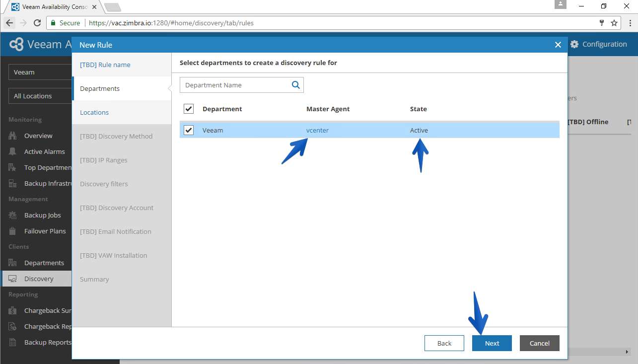Viewport: 638px width, 364px height.
Task: Click the Chargeback Summary dollar icon
Action: coord(13,310)
